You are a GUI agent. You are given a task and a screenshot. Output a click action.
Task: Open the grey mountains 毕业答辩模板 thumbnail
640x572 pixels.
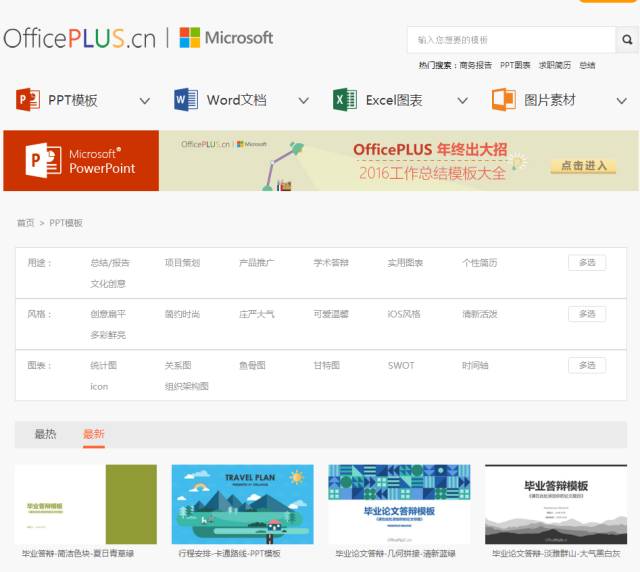pyautogui.click(x=556, y=504)
